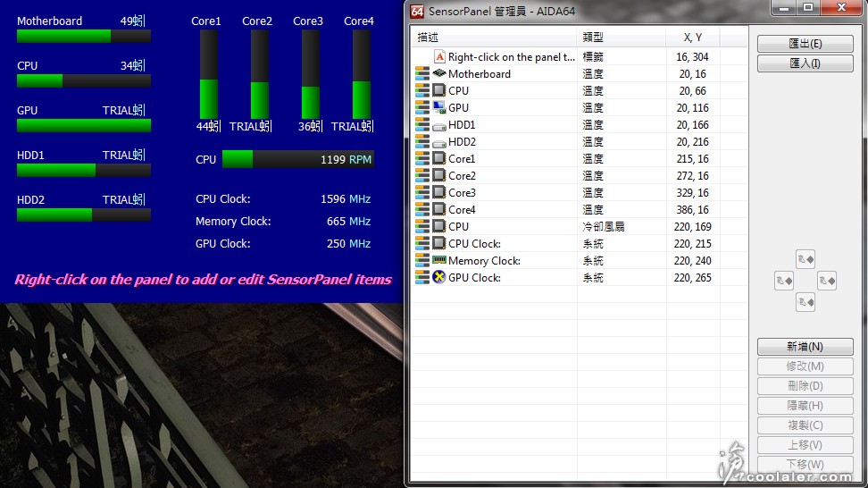Click the CPU Clock chip icon
868x488 pixels.
[x=439, y=243]
